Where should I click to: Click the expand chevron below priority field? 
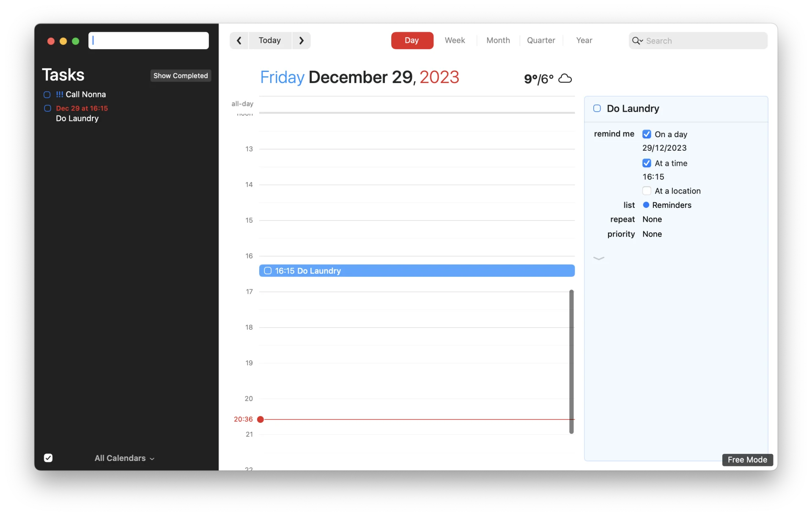point(599,258)
